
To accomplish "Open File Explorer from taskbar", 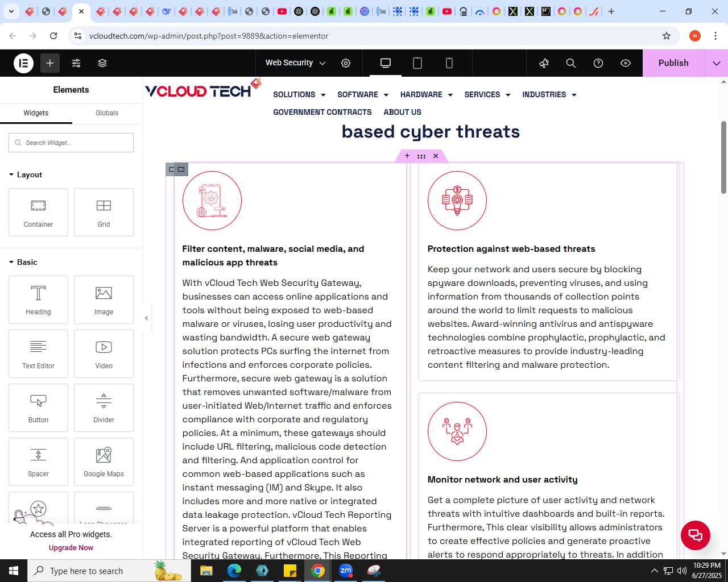I will (x=206, y=571).
